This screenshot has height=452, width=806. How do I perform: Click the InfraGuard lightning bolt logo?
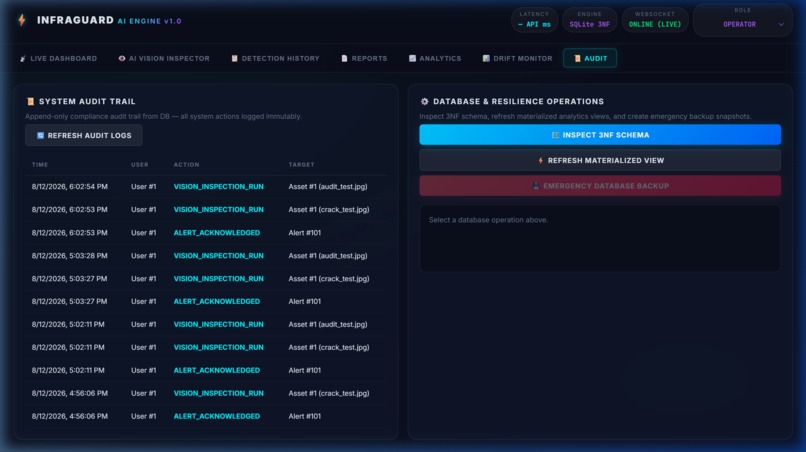click(x=22, y=20)
